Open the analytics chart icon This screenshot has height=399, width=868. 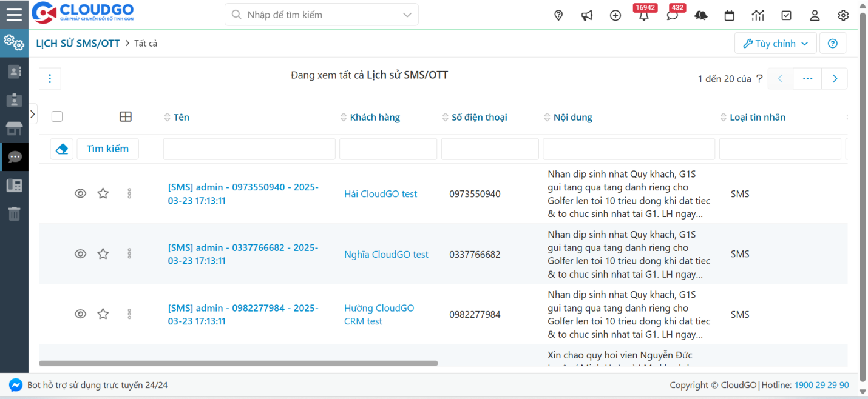coord(758,15)
